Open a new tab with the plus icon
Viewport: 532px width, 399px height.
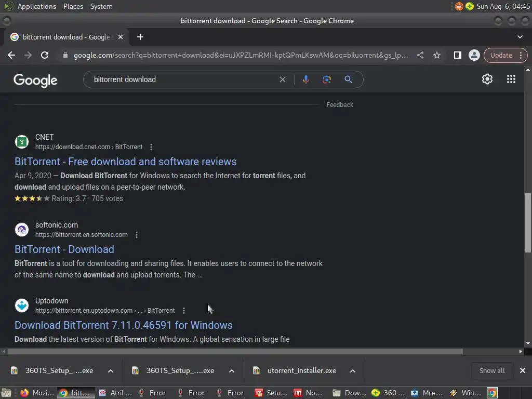pyautogui.click(x=140, y=37)
